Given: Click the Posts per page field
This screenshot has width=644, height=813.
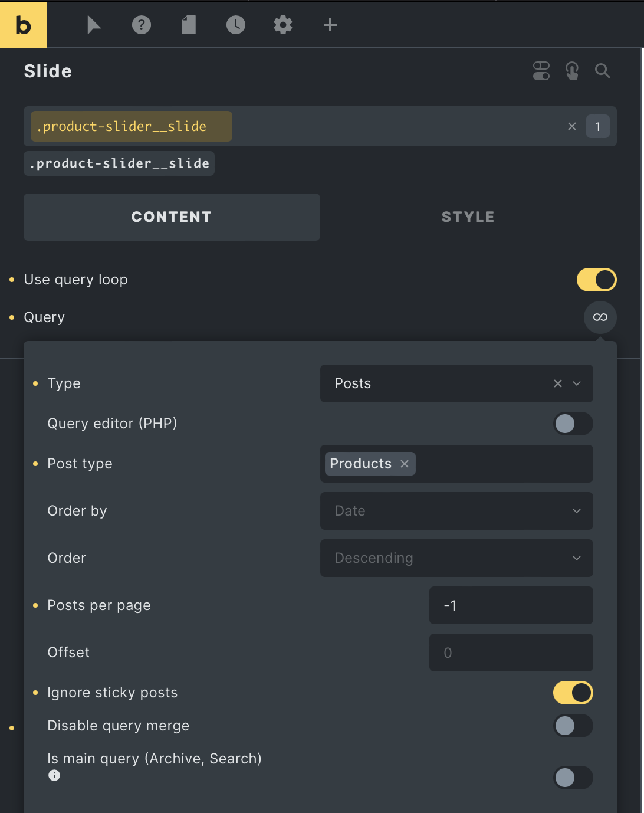Looking at the screenshot, I should pos(511,605).
